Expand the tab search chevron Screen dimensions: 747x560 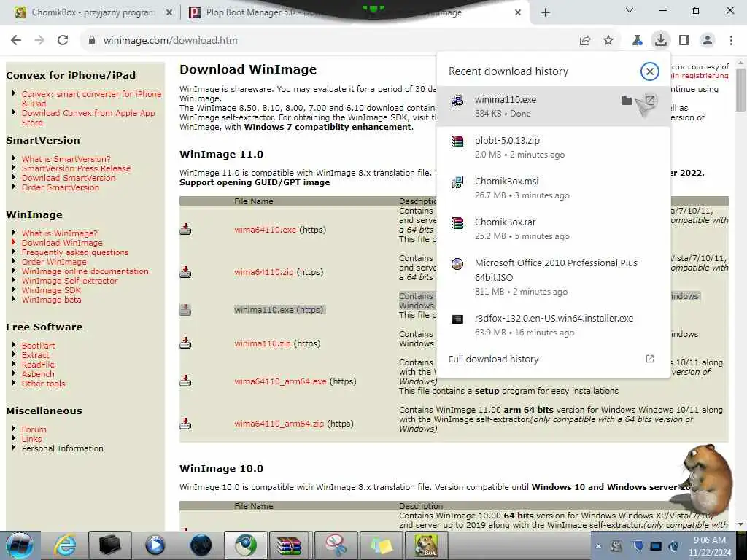630,10
